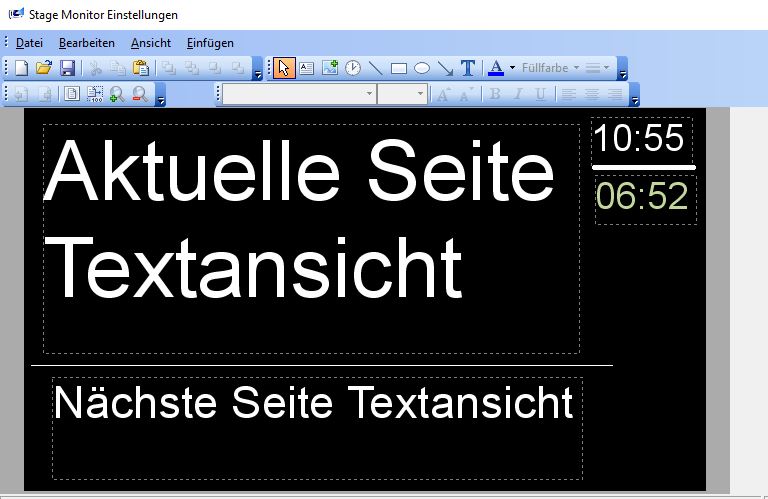This screenshot has height=499, width=768.
Task: Select the text box tool
Action: [x=307, y=68]
